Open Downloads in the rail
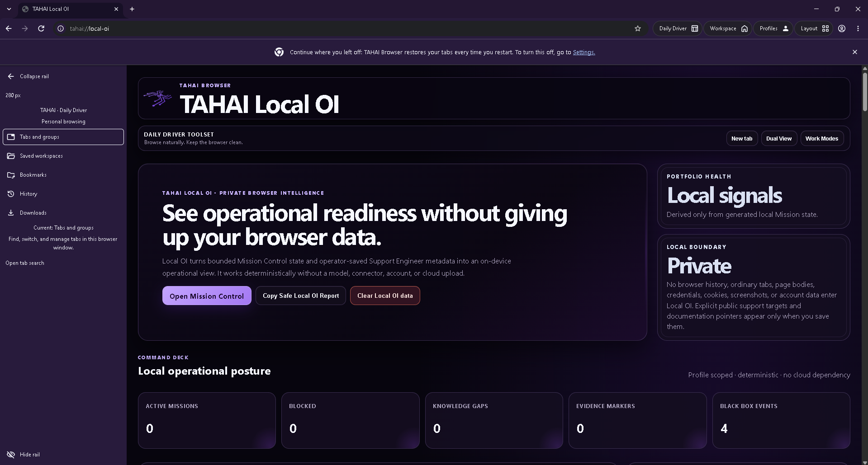Viewport: 868px width, 465px height. [63, 213]
